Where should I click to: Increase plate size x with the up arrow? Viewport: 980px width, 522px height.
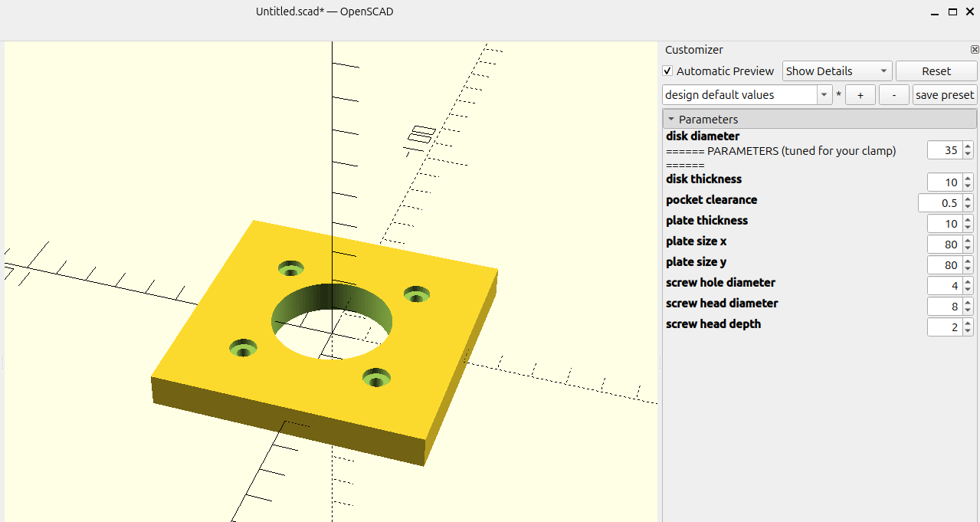[x=968, y=241]
